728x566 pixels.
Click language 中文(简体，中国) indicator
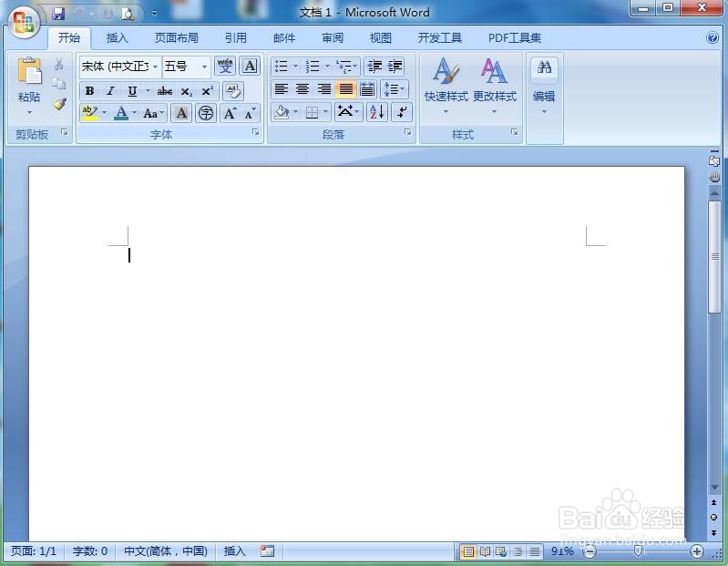(x=166, y=551)
